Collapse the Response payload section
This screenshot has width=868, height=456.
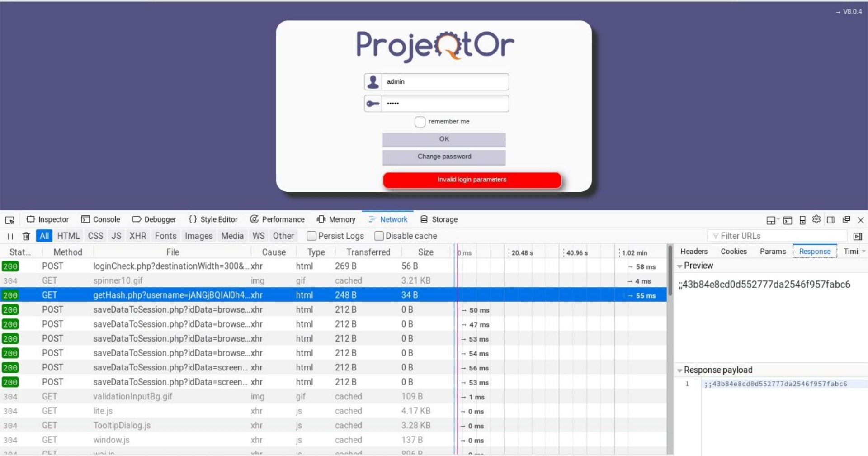[x=679, y=370]
